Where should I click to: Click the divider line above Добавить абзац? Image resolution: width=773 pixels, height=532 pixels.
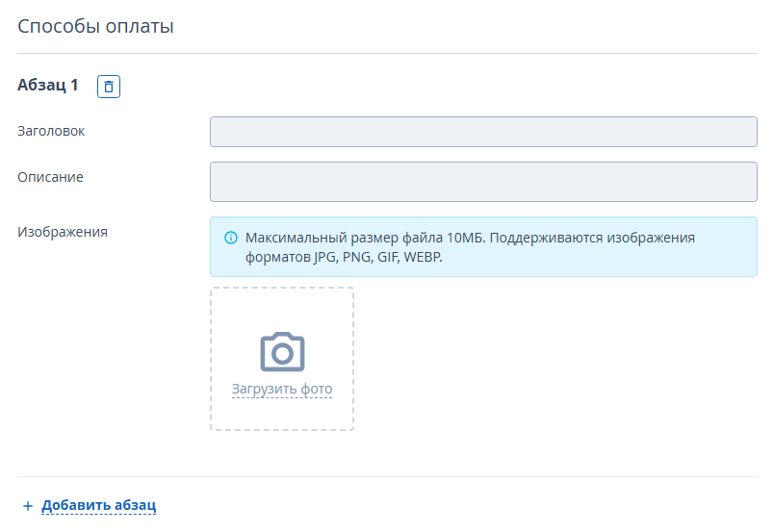387,476
